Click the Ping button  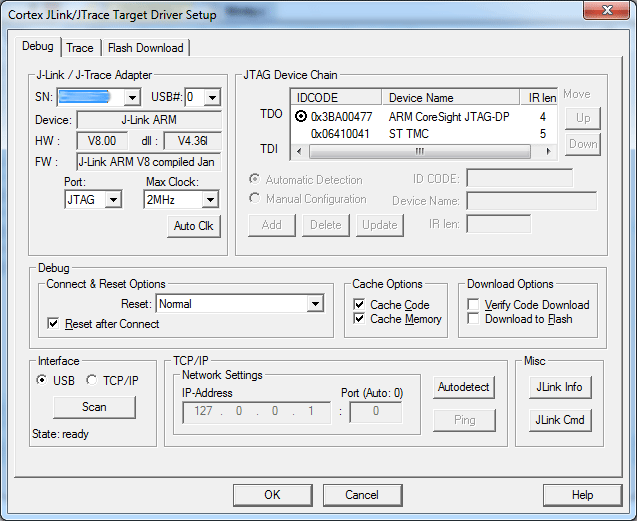coord(464,420)
